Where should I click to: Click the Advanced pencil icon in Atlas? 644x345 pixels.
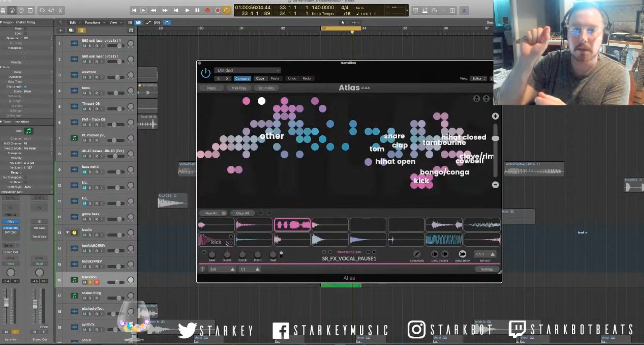(x=416, y=254)
